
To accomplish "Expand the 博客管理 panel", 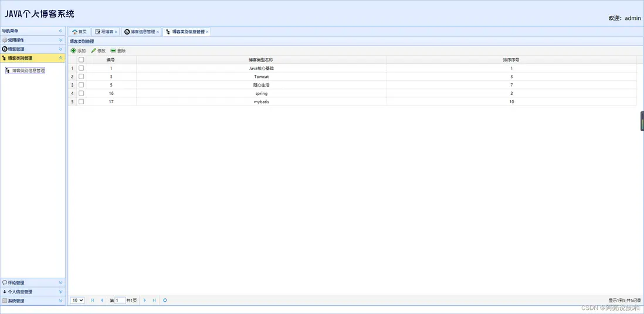I will point(60,49).
